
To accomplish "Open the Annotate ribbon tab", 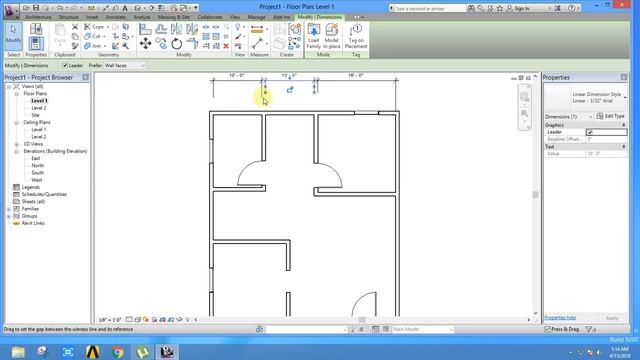I will [116, 17].
